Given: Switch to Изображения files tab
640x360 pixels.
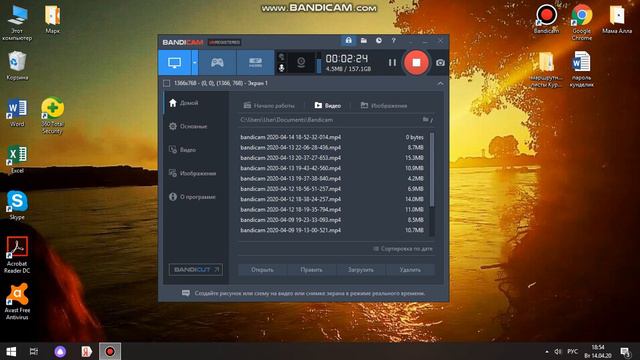Looking at the screenshot, I should [x=384, y=106].
